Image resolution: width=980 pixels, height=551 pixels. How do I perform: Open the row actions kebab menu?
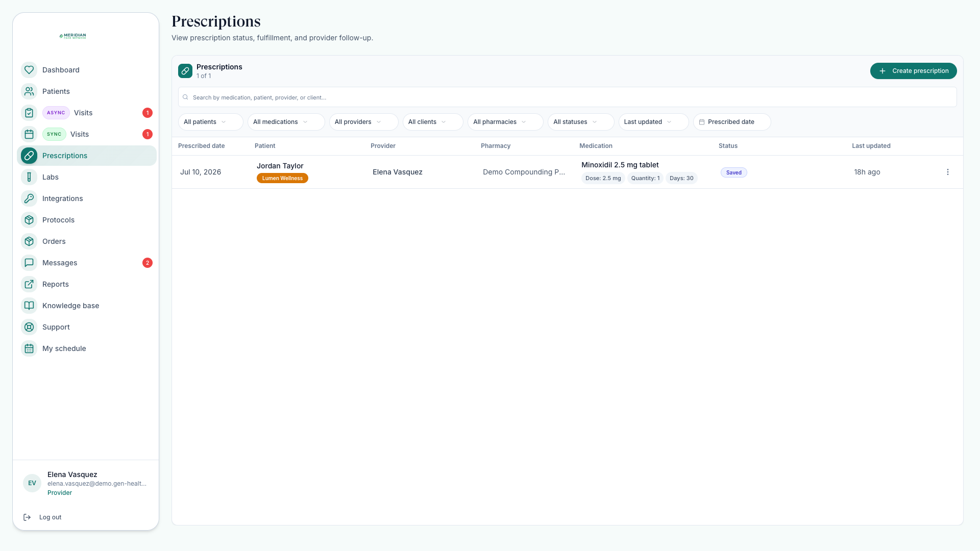(x=948, y=172)
